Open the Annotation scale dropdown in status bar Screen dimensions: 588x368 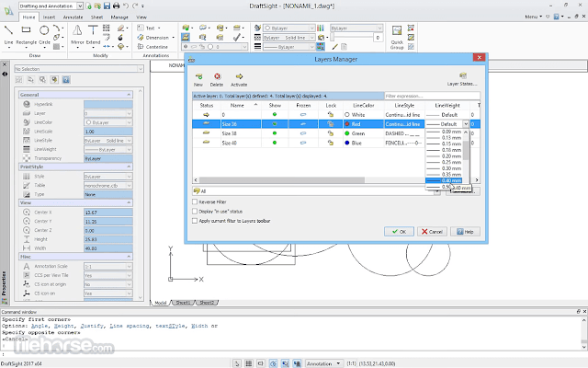point(323,363)
